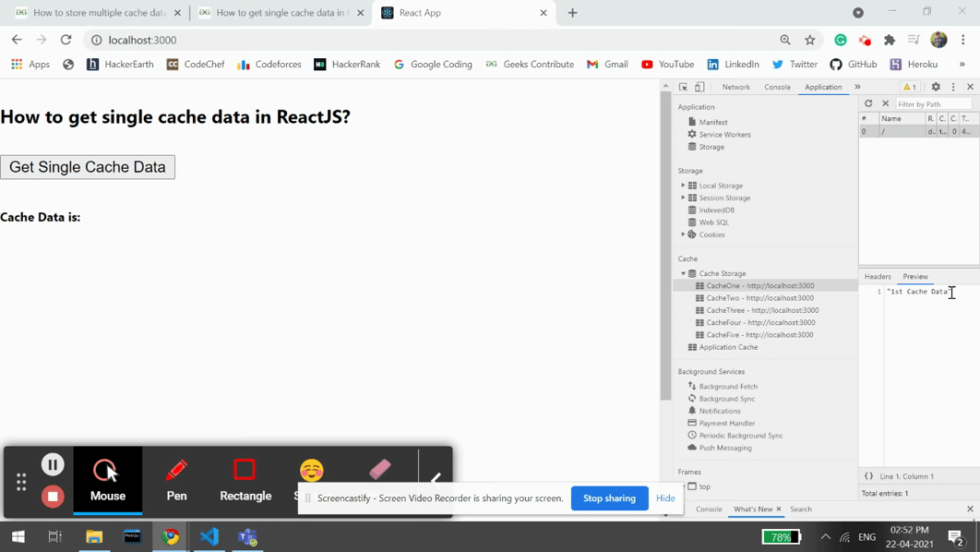Image resolution: width=980 pixels, height=552 pixels.
Task: Click the pretty print braces icon
Action: (x=868, y=476)
